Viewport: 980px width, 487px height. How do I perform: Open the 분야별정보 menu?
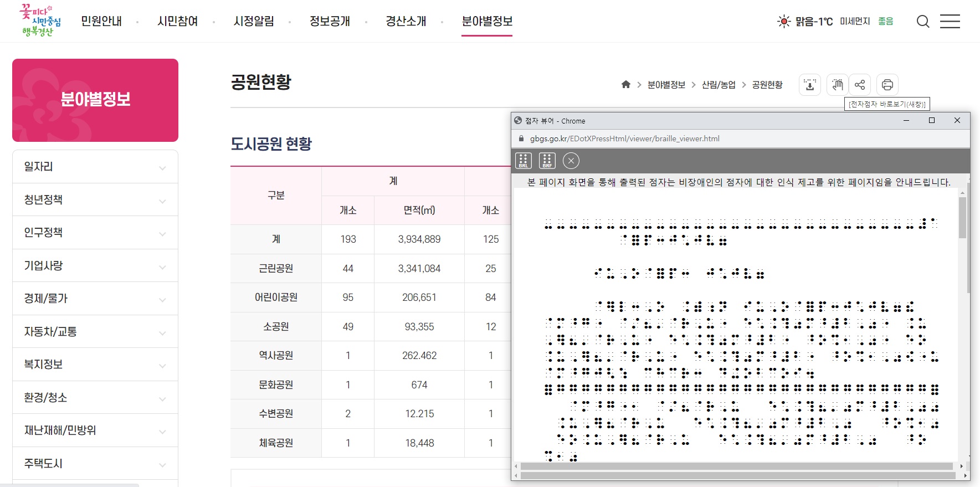point(487,21)
